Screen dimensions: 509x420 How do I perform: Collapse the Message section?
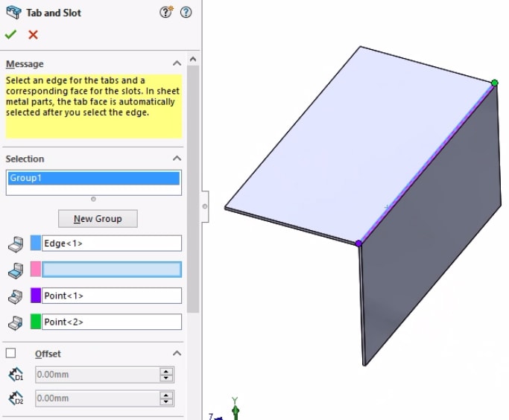tap(177, 63)
